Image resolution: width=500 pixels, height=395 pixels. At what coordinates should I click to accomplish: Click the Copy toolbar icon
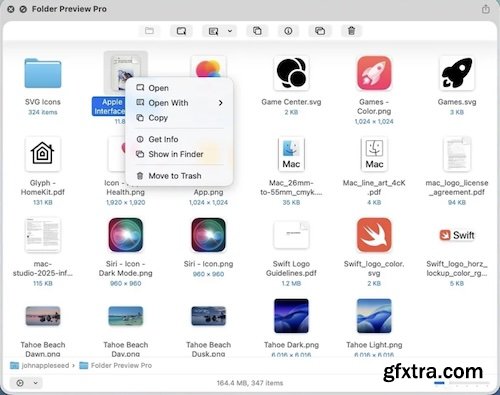[257, 31]
